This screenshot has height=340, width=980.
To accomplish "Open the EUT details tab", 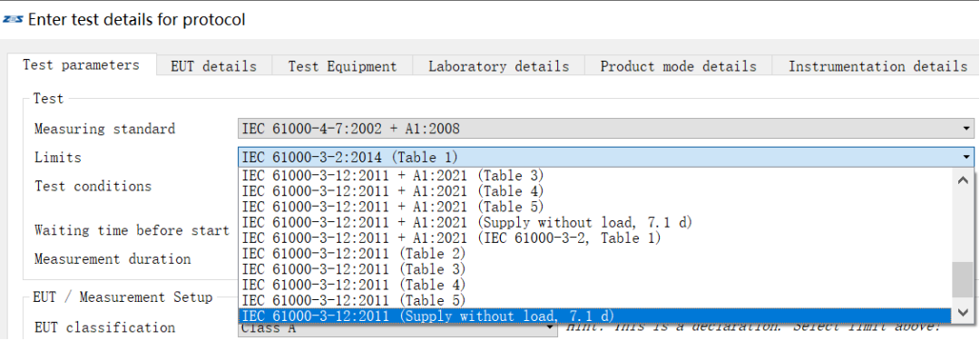I will pos(214,66).
